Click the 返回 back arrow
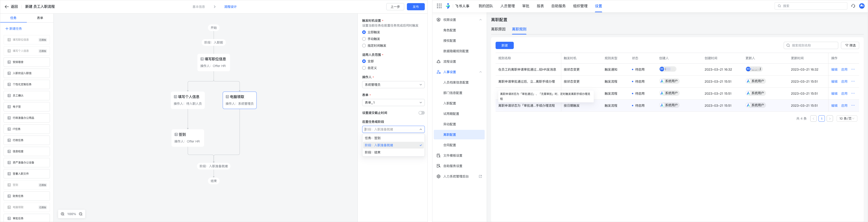The height and width of the screenshot is (222, 868). pyautogui.click(x=7, y=7)
